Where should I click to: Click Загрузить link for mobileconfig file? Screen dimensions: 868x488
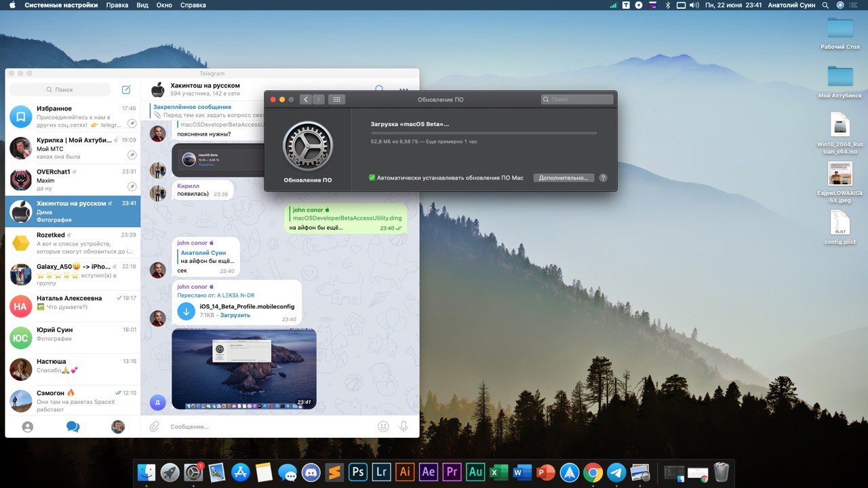coord(235,315)
